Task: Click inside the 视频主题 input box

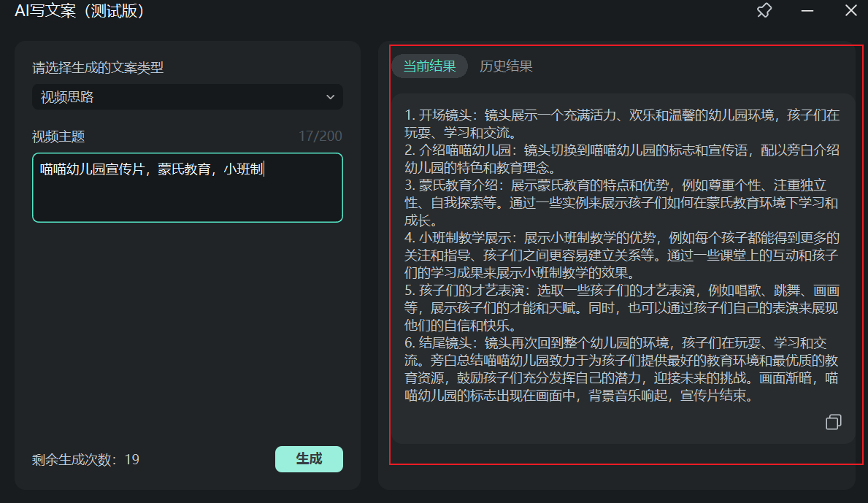Action: 187,190
